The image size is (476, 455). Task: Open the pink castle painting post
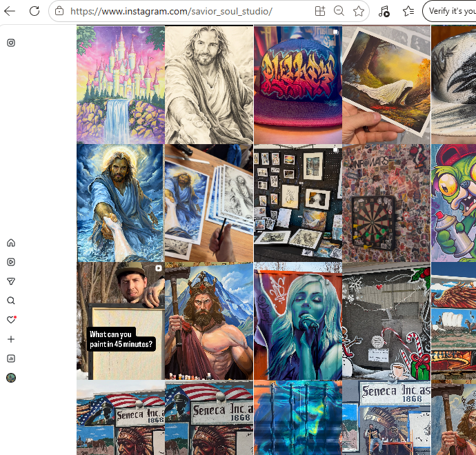click(x=121, y=85)
